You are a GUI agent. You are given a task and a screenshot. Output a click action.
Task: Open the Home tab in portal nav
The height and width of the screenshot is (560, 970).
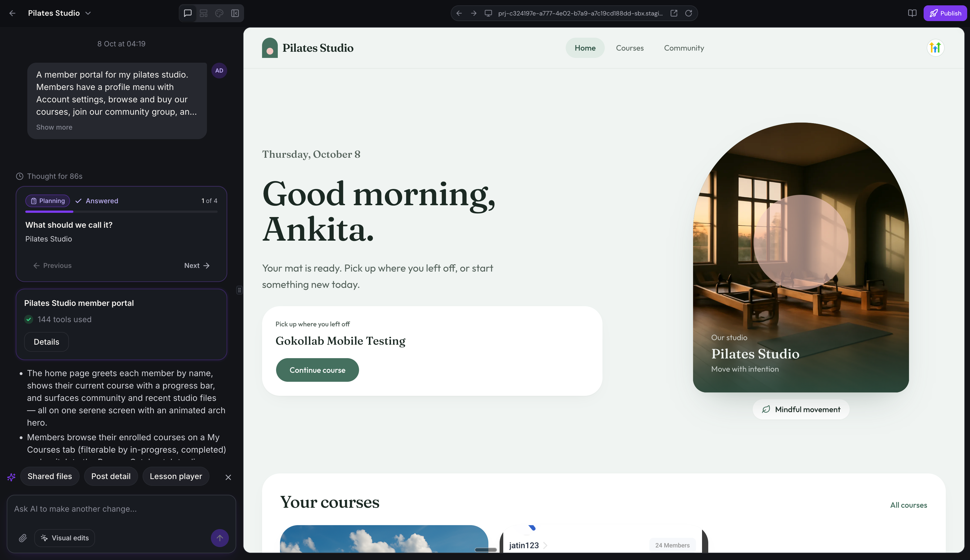pos(585,48)
